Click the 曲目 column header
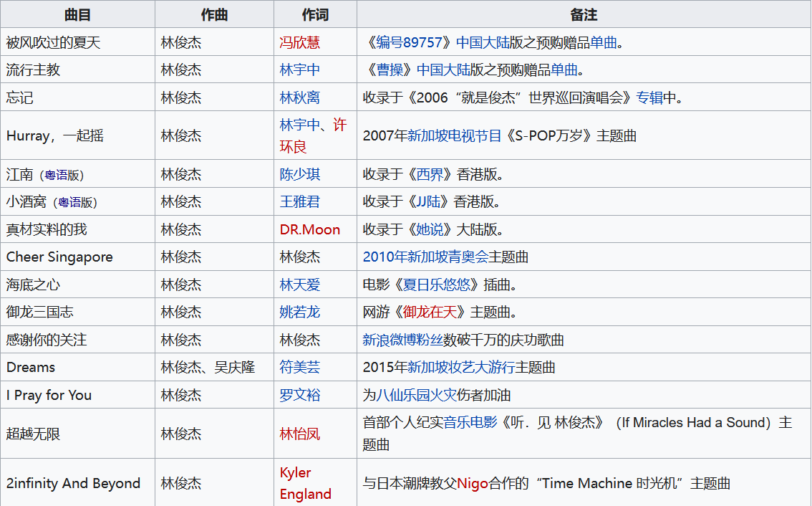 [x=77, y=14]
